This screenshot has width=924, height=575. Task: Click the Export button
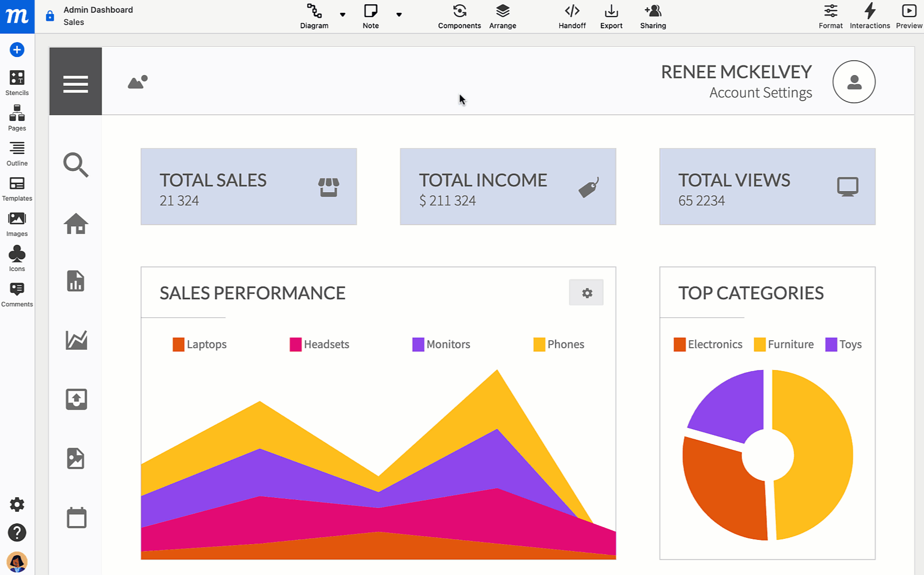tap(611, 17)
